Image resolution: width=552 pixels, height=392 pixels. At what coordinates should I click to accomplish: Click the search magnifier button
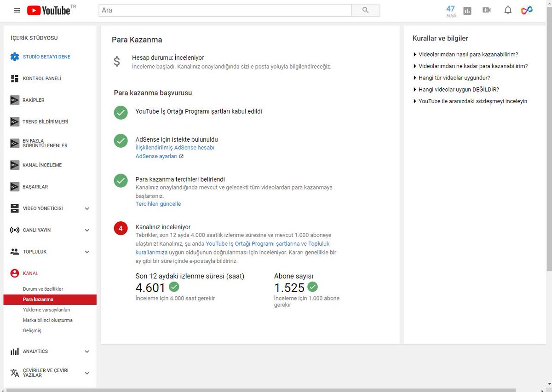coord(366,10)
